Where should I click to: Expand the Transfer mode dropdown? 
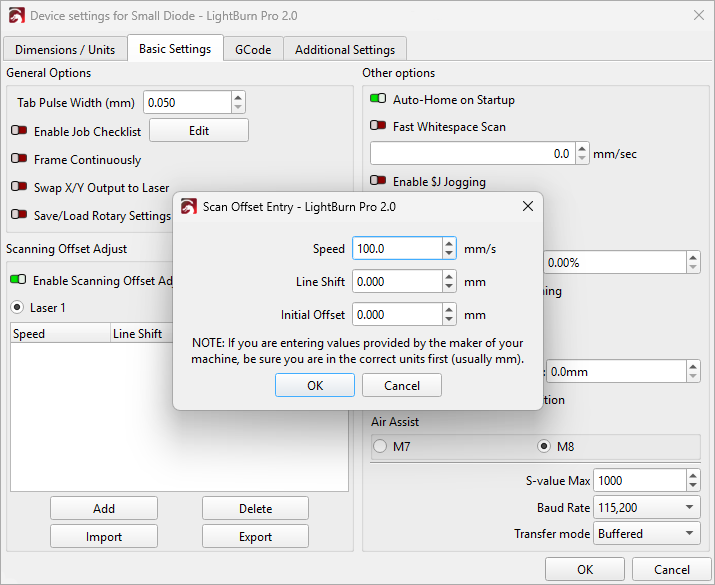646,534
